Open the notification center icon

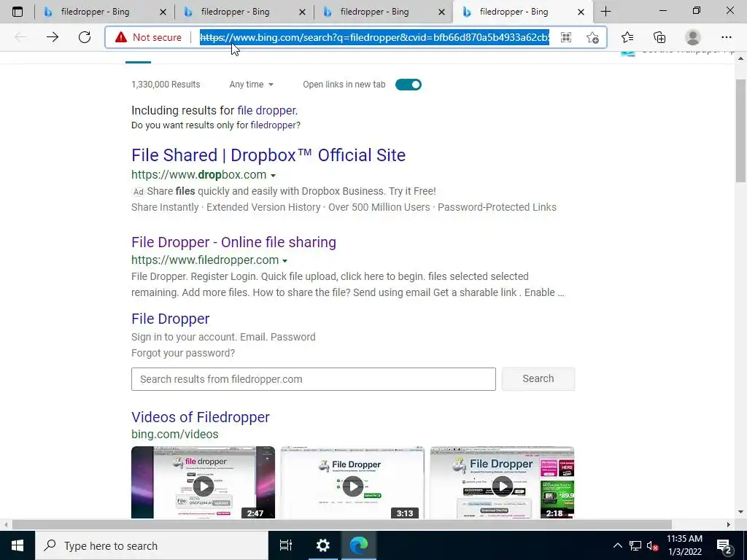[x=724, y=546]
